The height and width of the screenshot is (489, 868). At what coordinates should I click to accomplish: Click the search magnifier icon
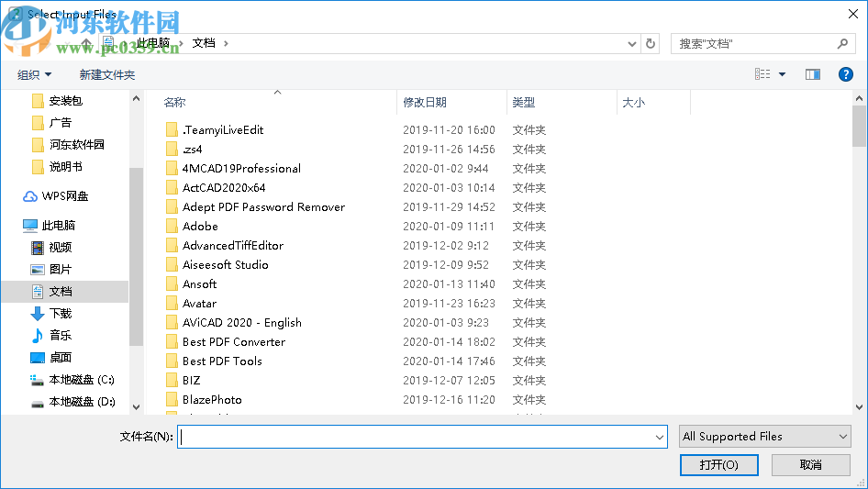tap(842, 43)
